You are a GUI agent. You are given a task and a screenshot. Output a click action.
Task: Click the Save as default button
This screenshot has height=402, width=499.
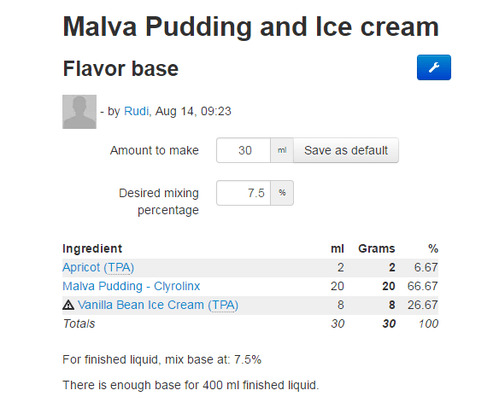346,150
